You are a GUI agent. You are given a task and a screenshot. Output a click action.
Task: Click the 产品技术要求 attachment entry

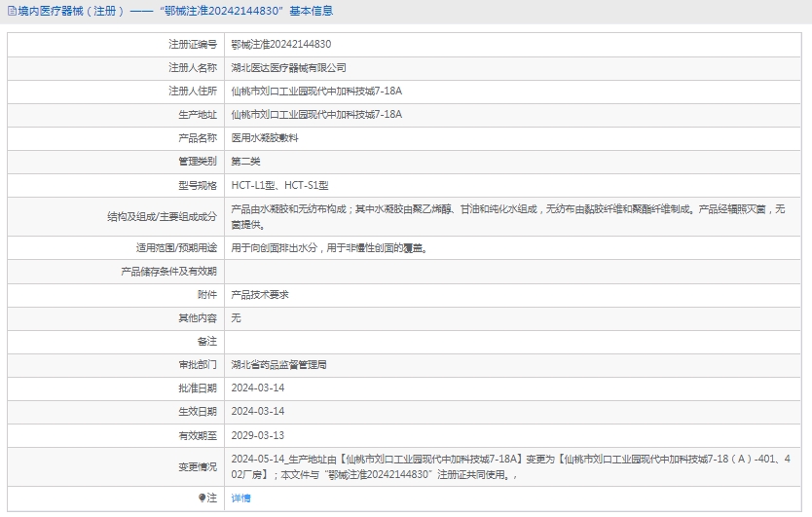[259, 294]
